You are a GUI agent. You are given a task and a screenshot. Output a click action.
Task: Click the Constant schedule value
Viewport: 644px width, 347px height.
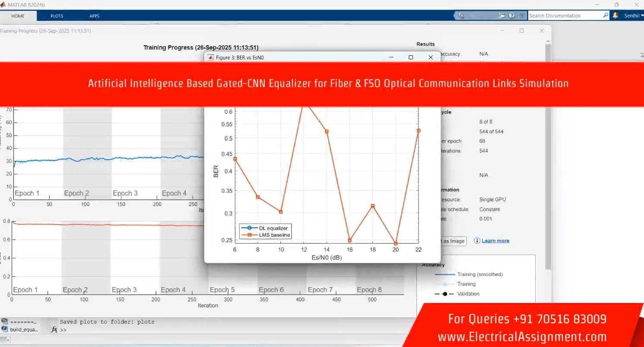coord(489,209)
